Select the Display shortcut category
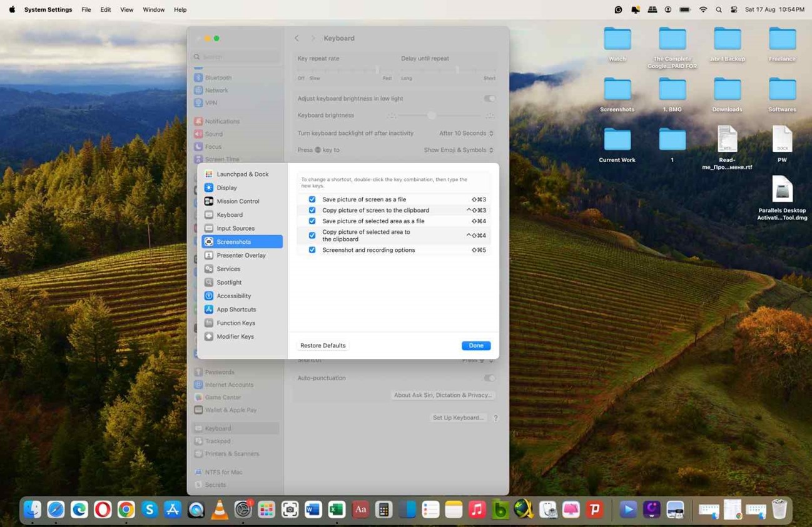Viewport: 812px width, 527px height. tap(242, 188)
